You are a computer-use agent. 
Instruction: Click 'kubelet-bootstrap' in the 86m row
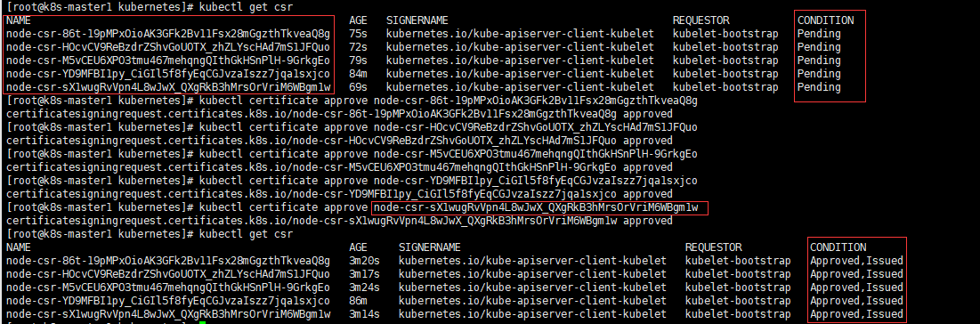pos(738,301)
